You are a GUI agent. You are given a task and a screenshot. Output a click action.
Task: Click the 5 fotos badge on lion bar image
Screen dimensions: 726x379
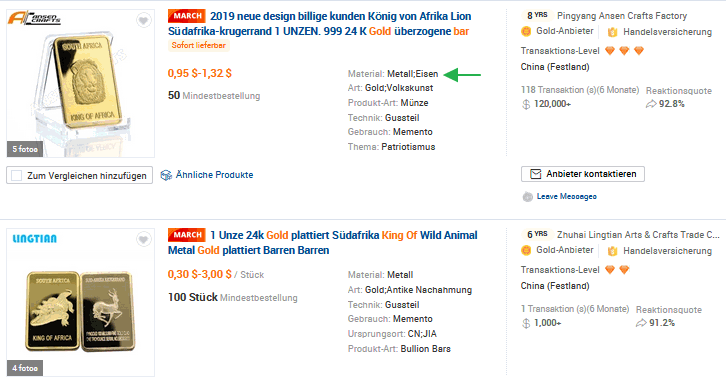pos(25,149)
